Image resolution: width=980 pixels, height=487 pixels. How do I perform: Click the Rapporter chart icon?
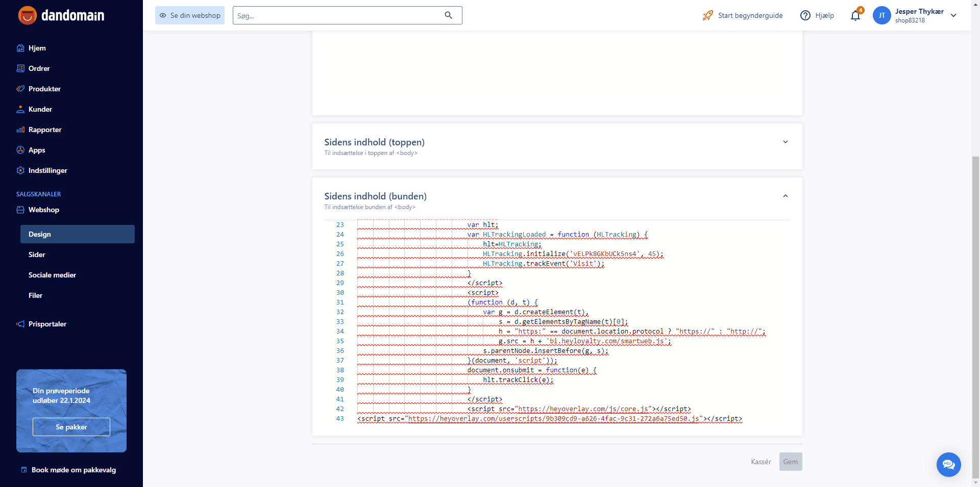(x=20, y=130)
